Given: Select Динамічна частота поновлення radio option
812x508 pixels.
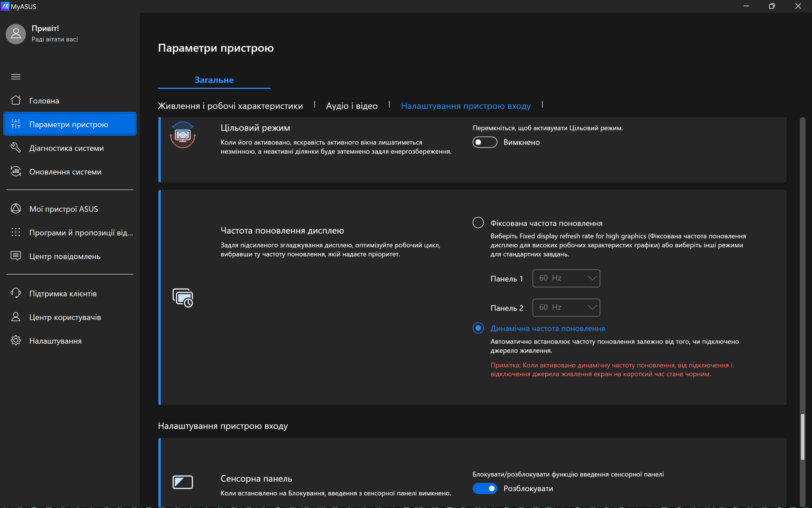Looking at the screenshot, I should pos(478,328).
